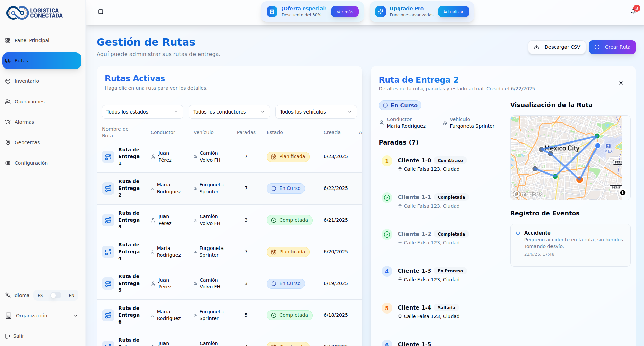Viewport: 644px width, 346px height.
Task: Click the route icon for Ruta de Entrega 4
Action: tap(108, 252)
